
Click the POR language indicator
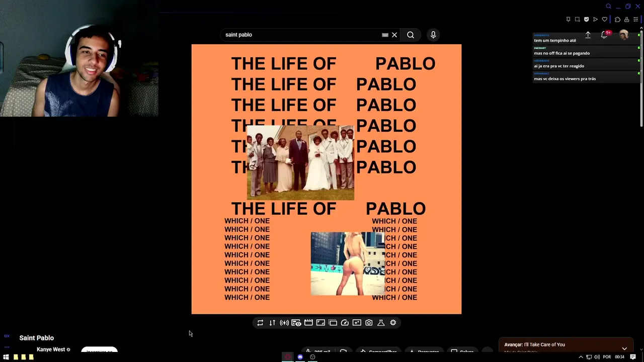[607, 357]
